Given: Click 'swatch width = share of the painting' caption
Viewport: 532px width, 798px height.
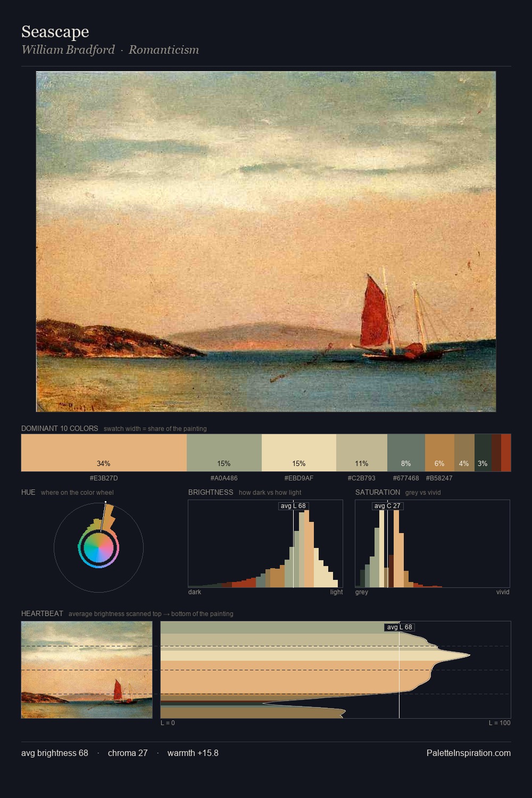Looking at the screenshot, I should pos(155,429).
